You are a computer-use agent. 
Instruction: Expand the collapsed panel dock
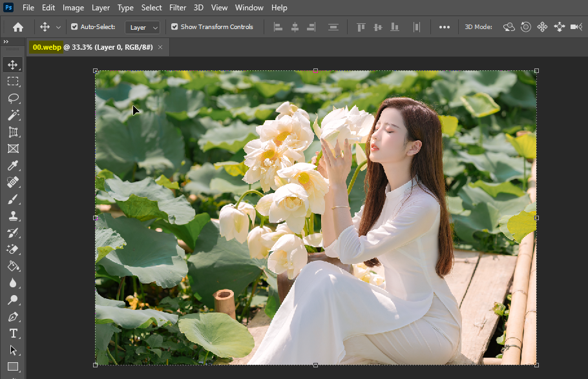7,40
